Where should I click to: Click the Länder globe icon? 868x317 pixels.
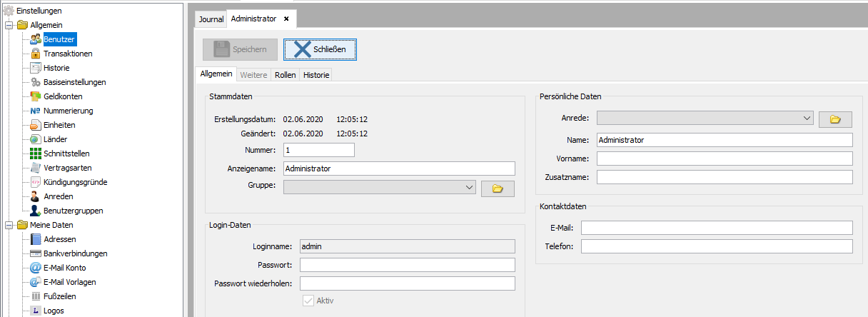pyautogui.click(x=35, y=139)
